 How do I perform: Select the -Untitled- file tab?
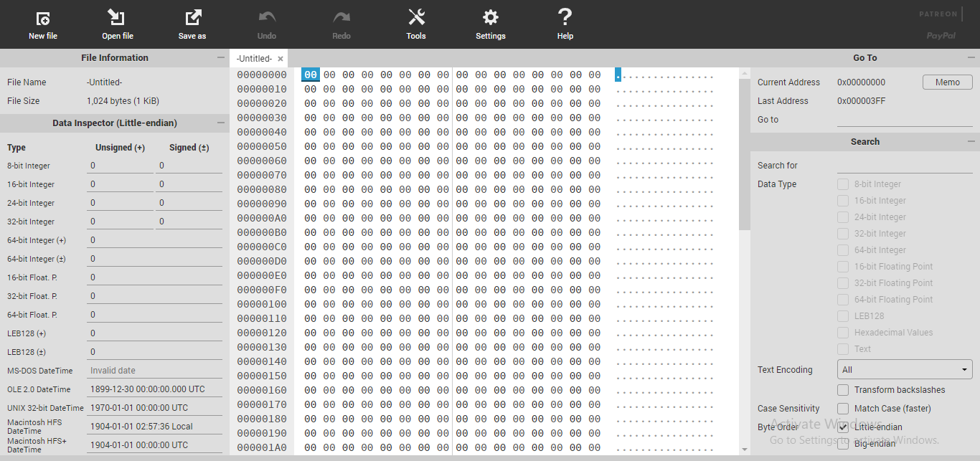tap(254, 59)
